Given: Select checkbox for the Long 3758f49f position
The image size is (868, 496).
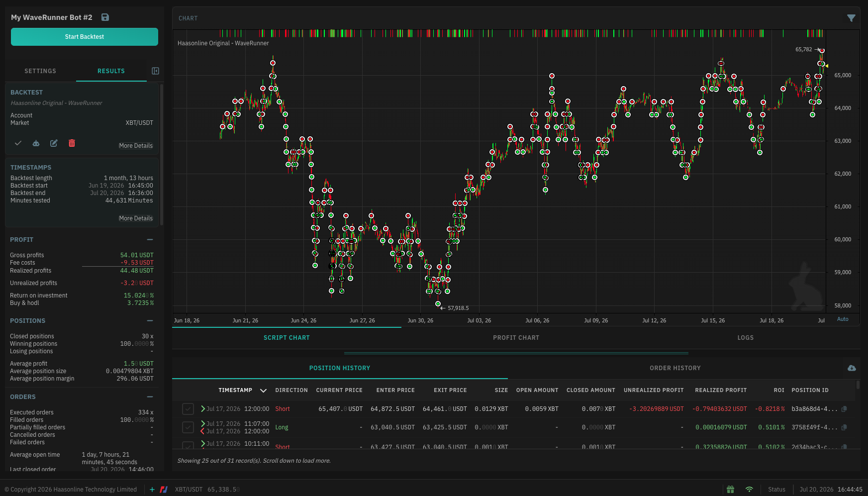Looking at the screenshot, I should tap(188, 427).
